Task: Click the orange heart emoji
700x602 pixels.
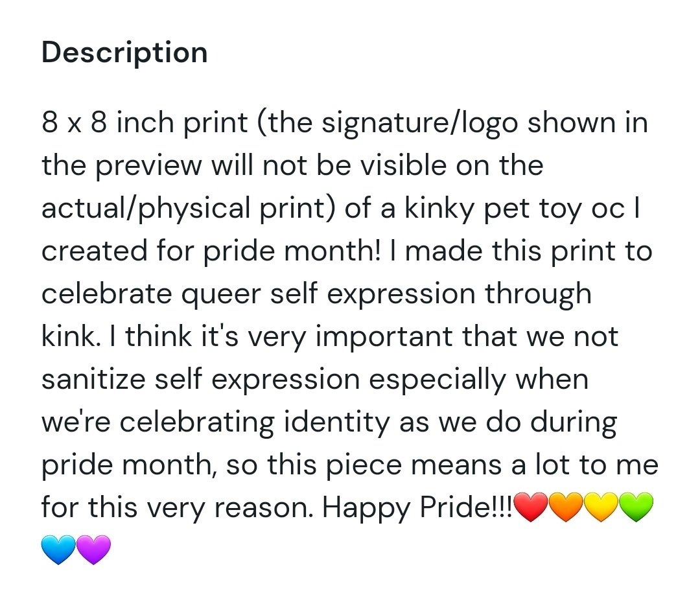Action: pyautogui.click(x=566, y=506)
